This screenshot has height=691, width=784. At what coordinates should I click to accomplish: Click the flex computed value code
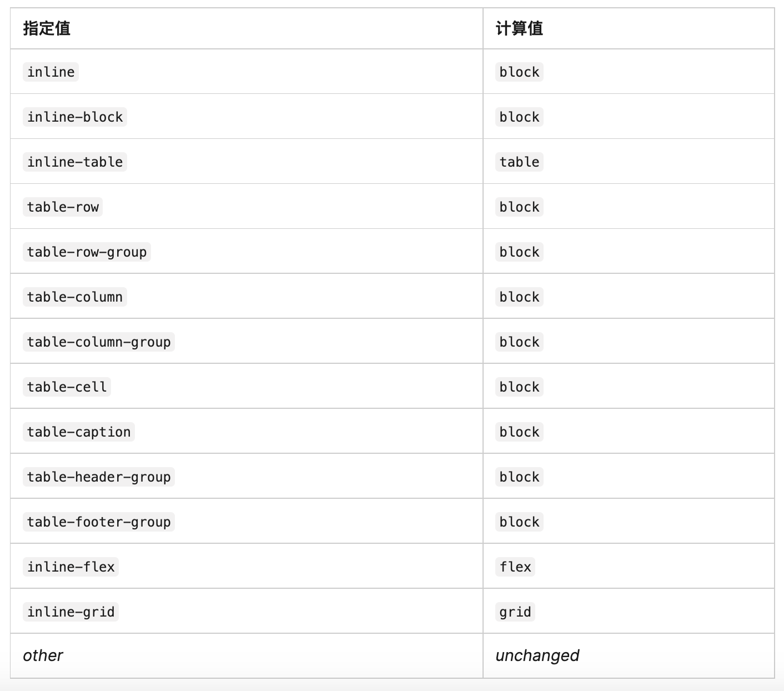point(515,567)
